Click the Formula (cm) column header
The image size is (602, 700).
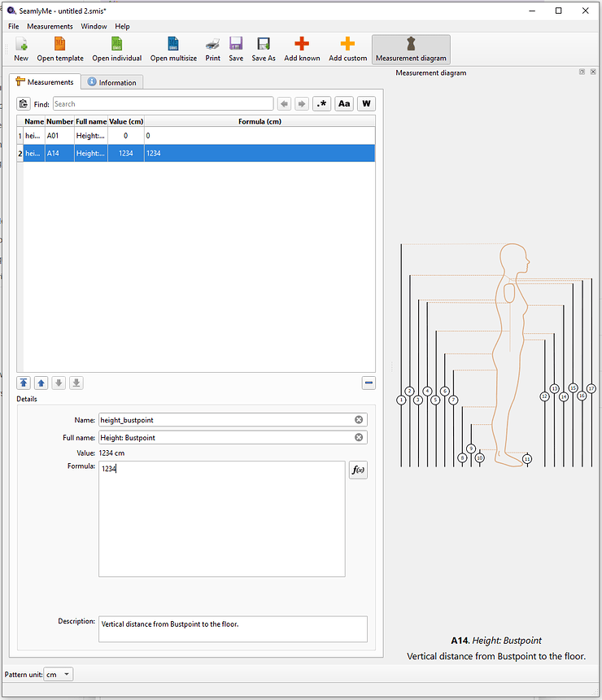[x=260, y=121]
